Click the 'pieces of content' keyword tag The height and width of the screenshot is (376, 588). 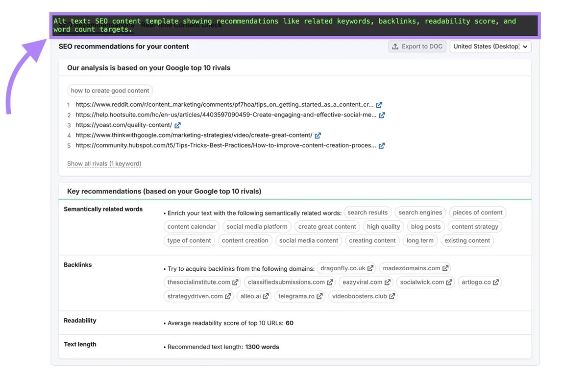478,212
